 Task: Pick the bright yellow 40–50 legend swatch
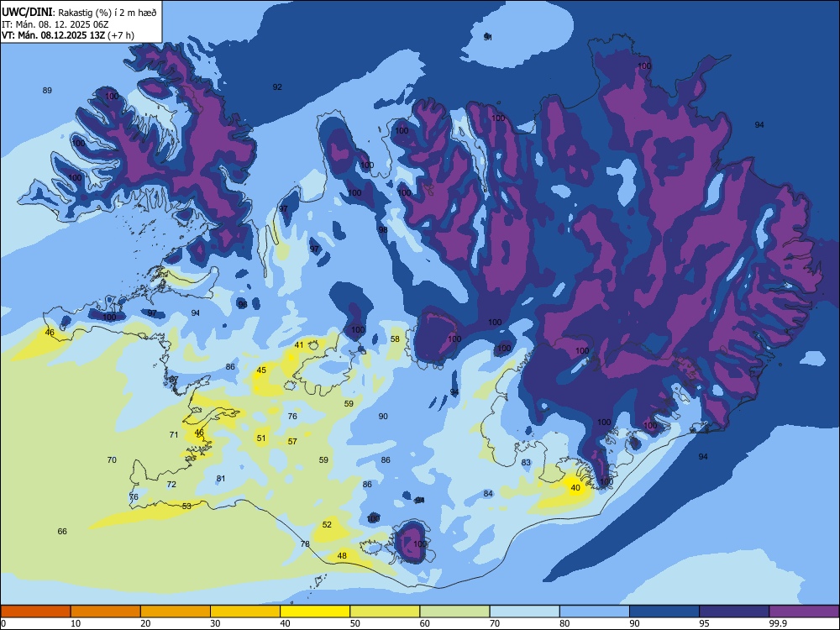coord(315,612)
